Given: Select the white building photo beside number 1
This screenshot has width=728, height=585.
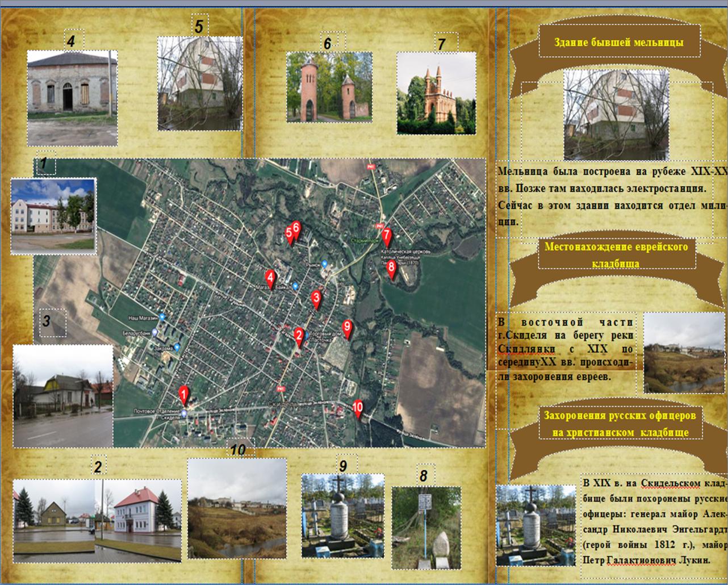Looking at the screenshot, I should coord(53,216).
